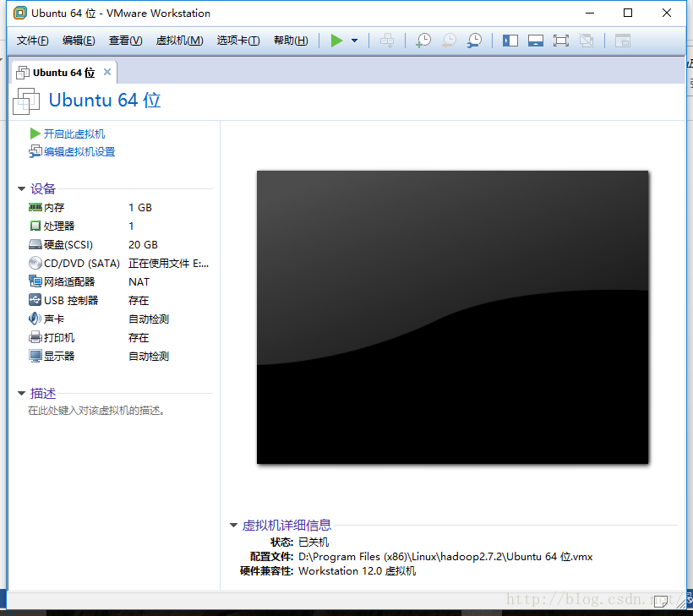Viewport: 693px width, 616px height.
Task: Click the 正在使用文件 E:... value
Action: pos(168,264)
